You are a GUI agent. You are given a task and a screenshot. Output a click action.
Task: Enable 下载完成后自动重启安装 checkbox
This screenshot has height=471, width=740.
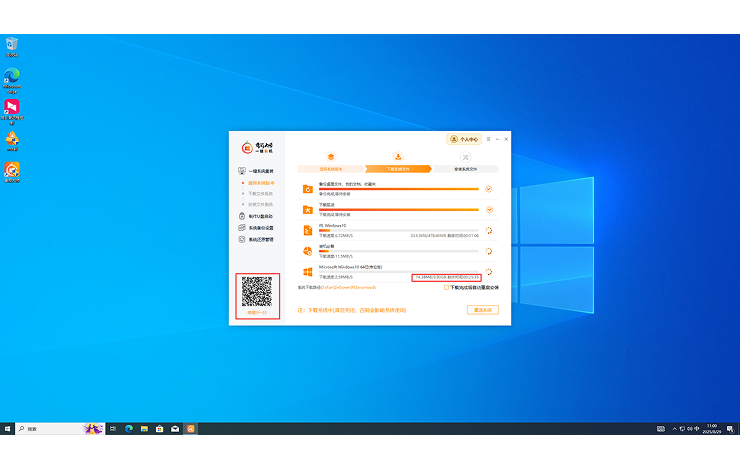[x=447, y=287]
